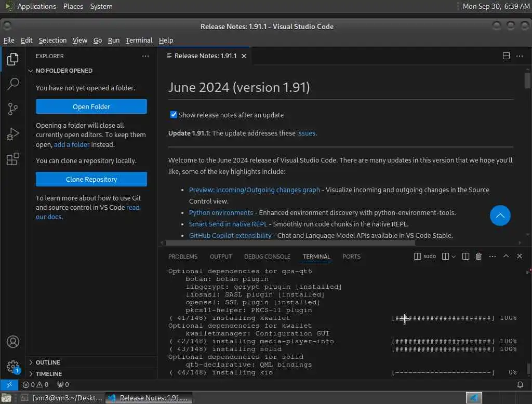Open terminal panel more actions ellipsis
The height and width of the screenshot is (404, 532).
point(493,256)
